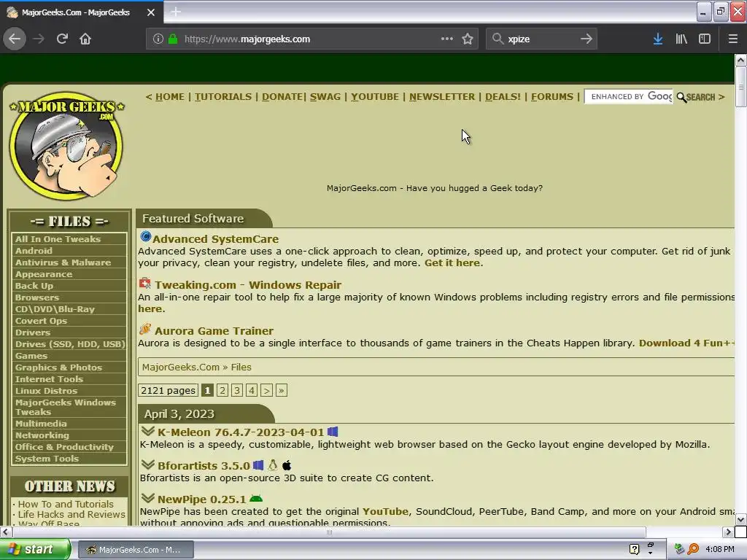Go to page 3 of the file listing
The height and width of the screenshot is (560, 747).
pyautogui.click(x=237, y=391)
